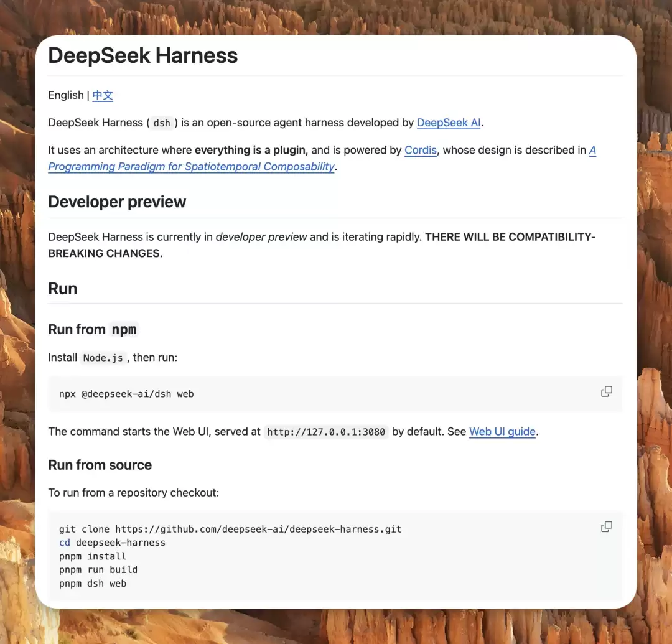Copy the npx @deepseek-ai/dsh web command
This screenshot has height=644, width=672.
pyautogui.click(x=607, y=391)
